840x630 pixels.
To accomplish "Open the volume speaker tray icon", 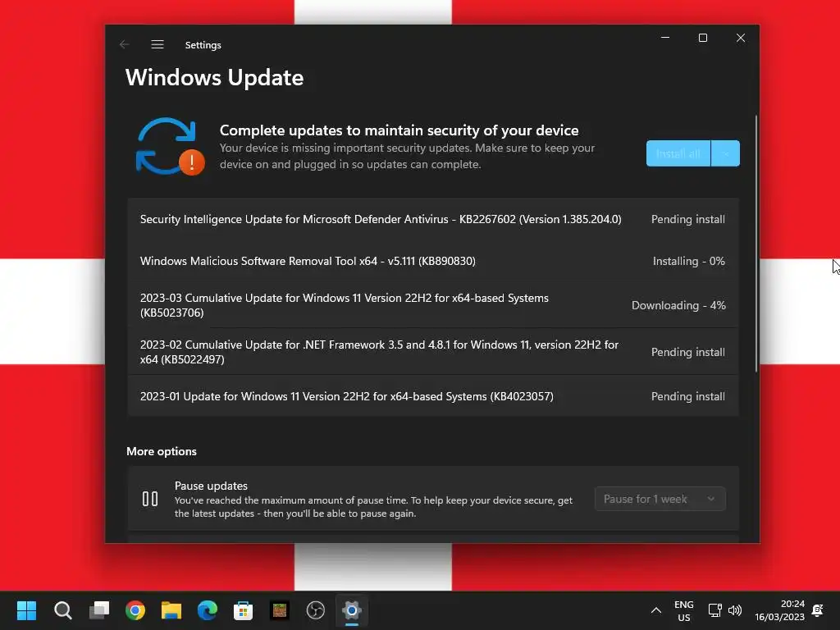I will (735, 610).
